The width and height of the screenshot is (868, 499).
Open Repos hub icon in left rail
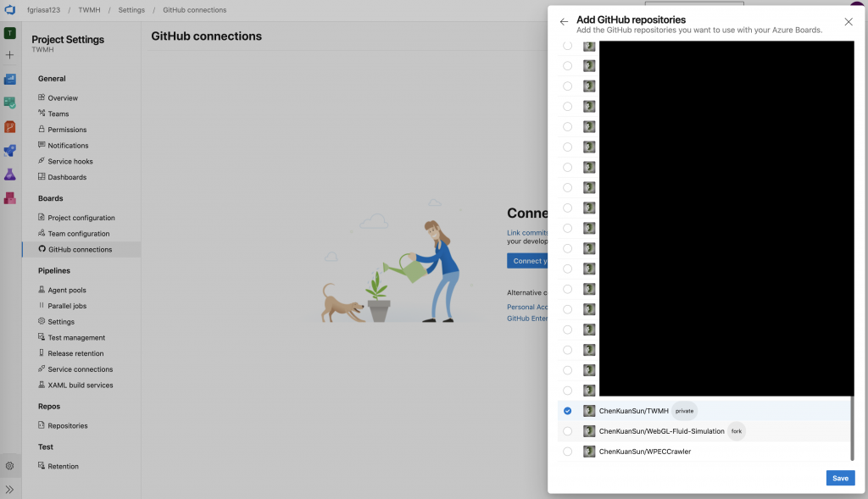(10, 127)
